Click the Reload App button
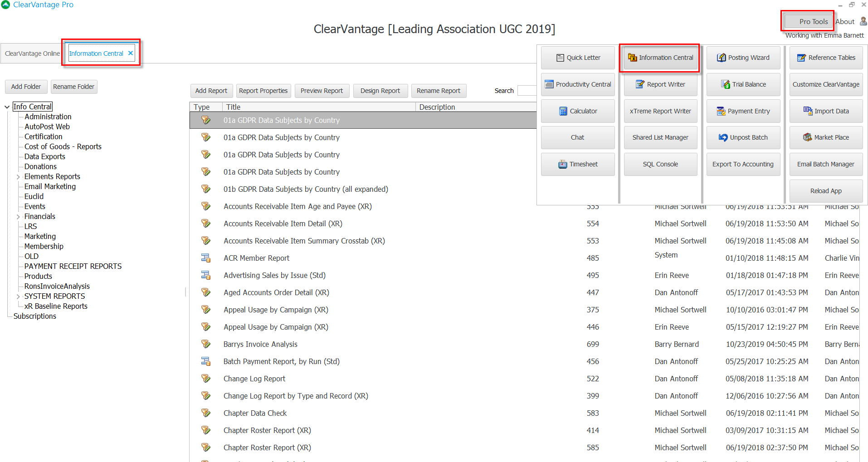 click(826, 191)
